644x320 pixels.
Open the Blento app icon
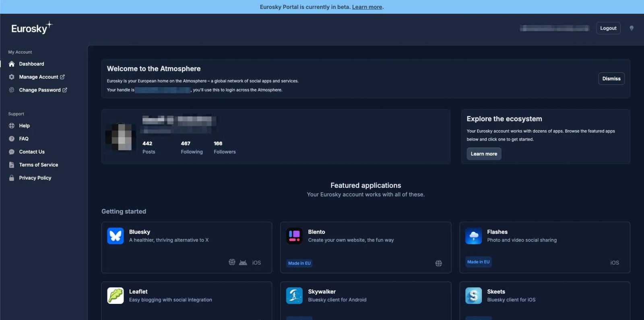pos(294,236)
